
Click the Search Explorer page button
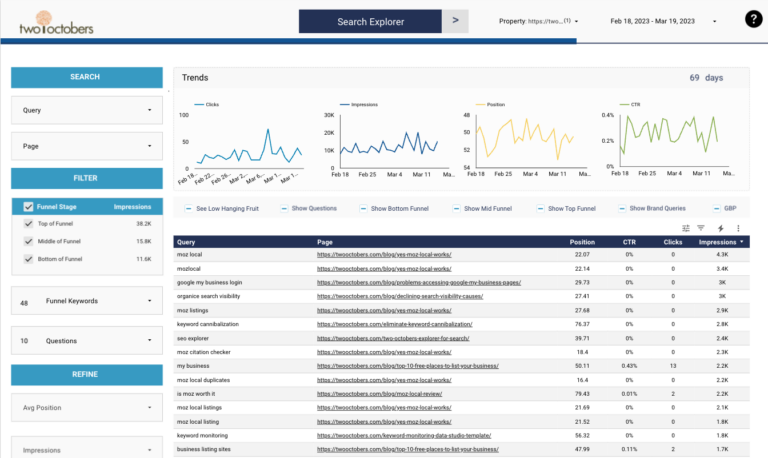pyautogui.click(x=370, y=22)
